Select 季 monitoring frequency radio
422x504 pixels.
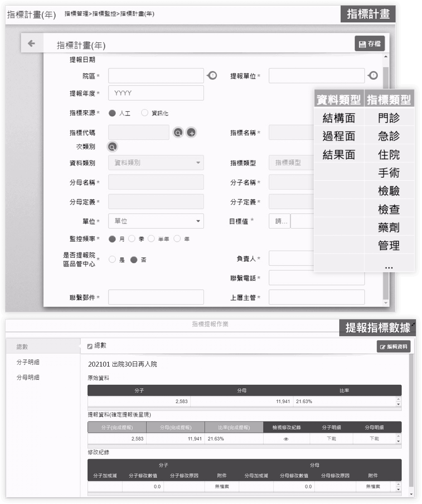pyautogui.click(x=132, y=239)
